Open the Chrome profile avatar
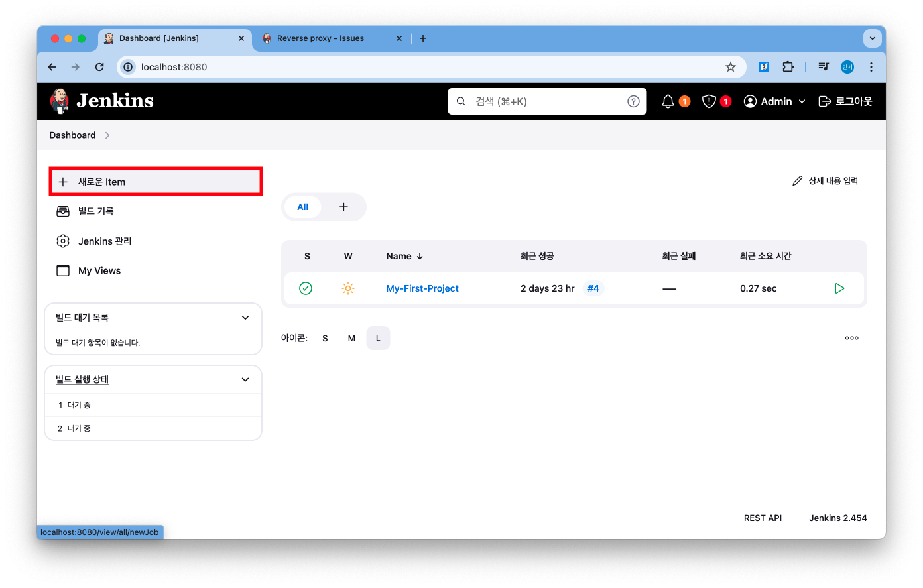 click(847, 67)
